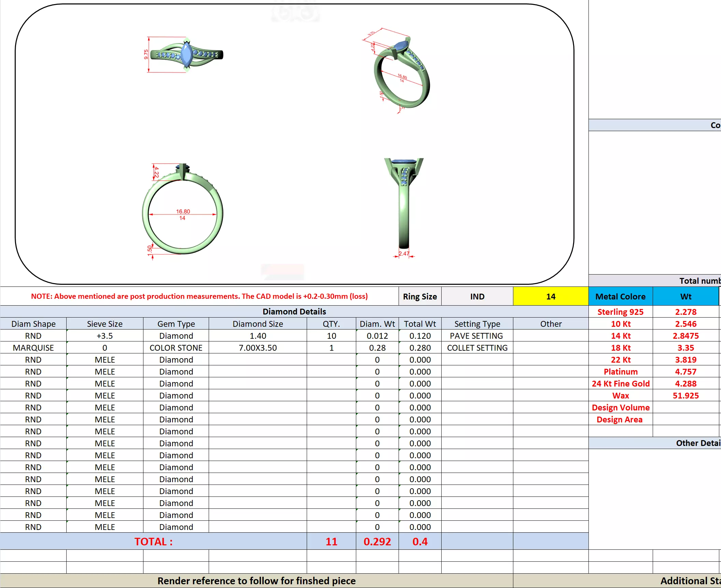Select the Diamond Details header
The image size is (721, 588).
coord(294,311)
